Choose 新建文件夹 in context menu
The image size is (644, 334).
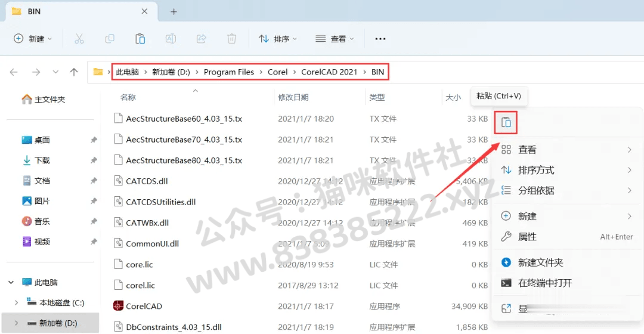tap(567, 262)
